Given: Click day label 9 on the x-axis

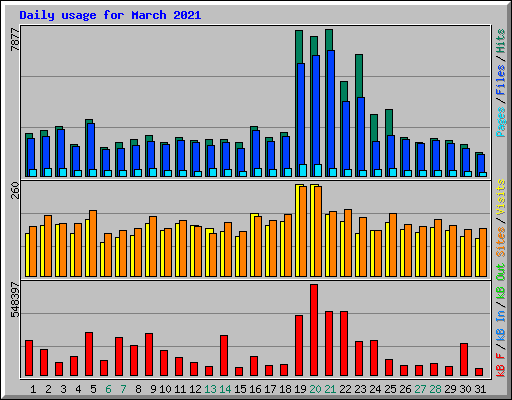Looking at the screenshot, I should 153,389.
